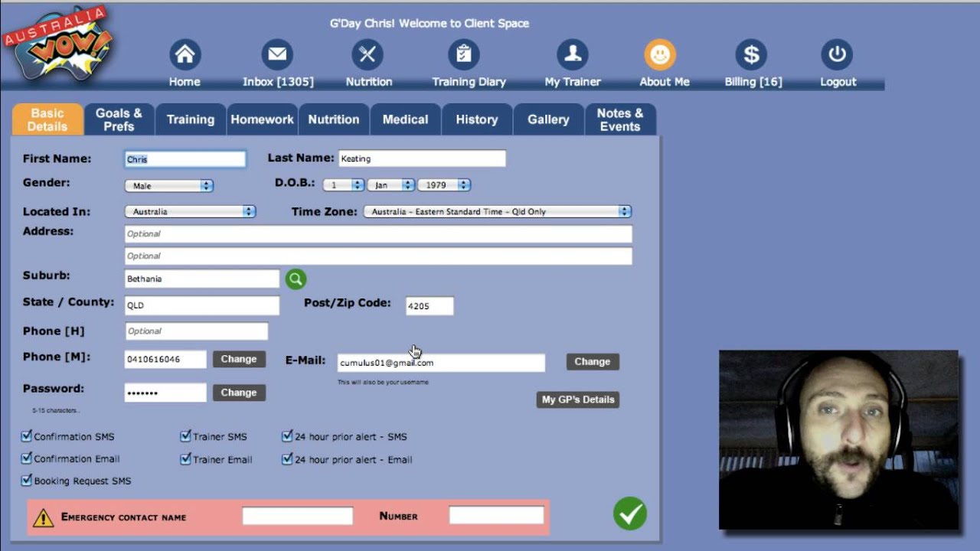Save details with the green checkmark
The height and width of the screenshot is (551, 980).
coord(630,514)
